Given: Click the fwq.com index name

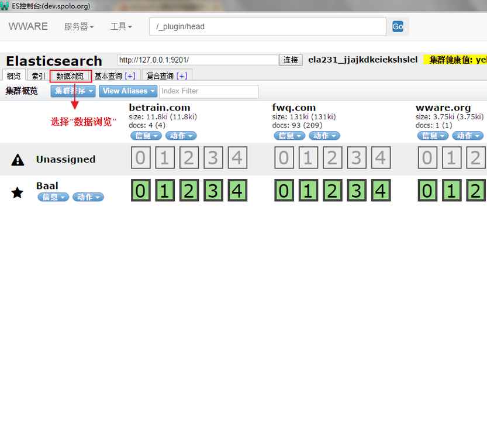Looking at the screenshot, I should [294, 108].
